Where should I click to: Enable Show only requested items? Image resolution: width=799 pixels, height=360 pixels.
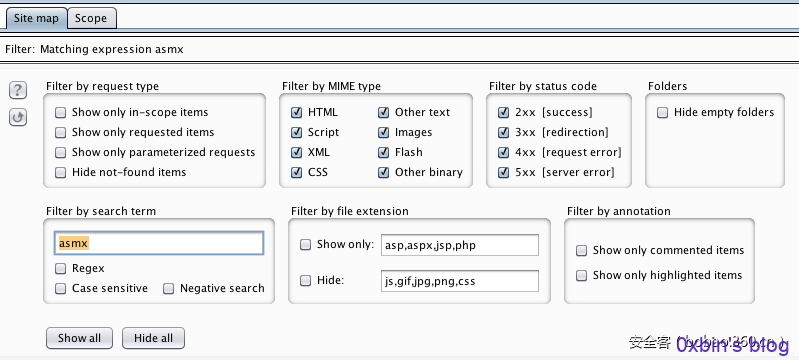(61, 133)
